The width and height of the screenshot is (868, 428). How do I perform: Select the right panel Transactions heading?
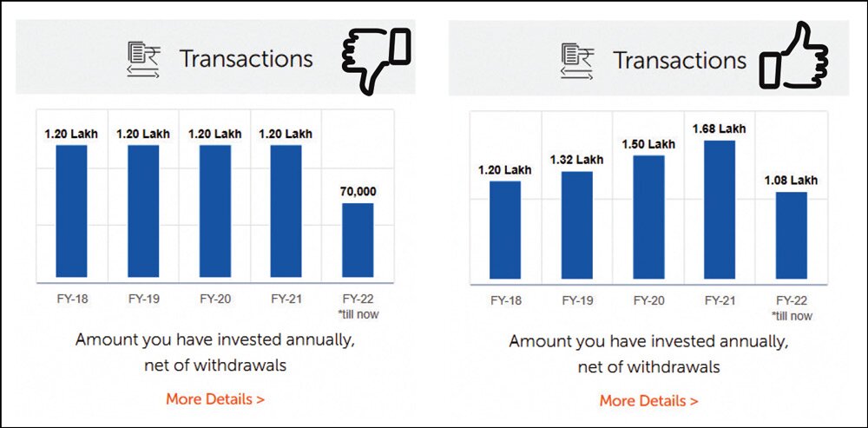pyautogui.click(x=680, y=61)
